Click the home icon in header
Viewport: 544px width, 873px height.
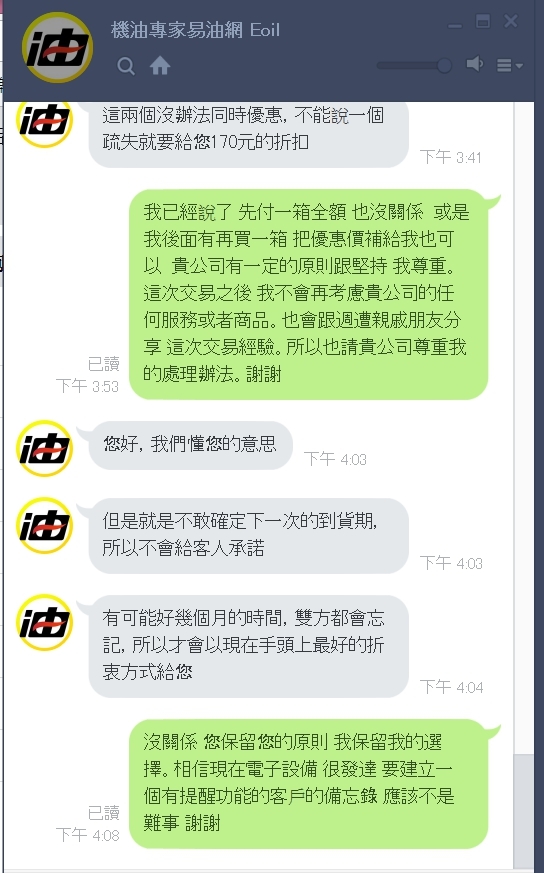(160, 66)
